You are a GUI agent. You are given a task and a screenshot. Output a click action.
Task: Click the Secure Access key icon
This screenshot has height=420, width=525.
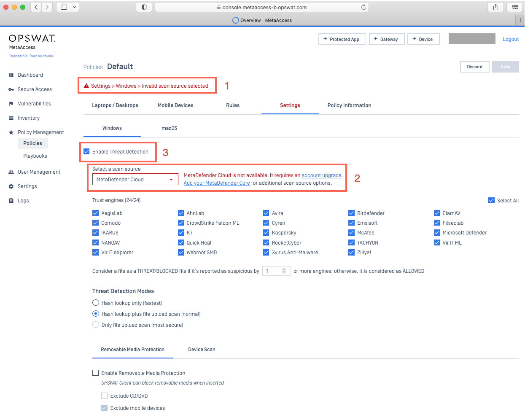(11, 89)
